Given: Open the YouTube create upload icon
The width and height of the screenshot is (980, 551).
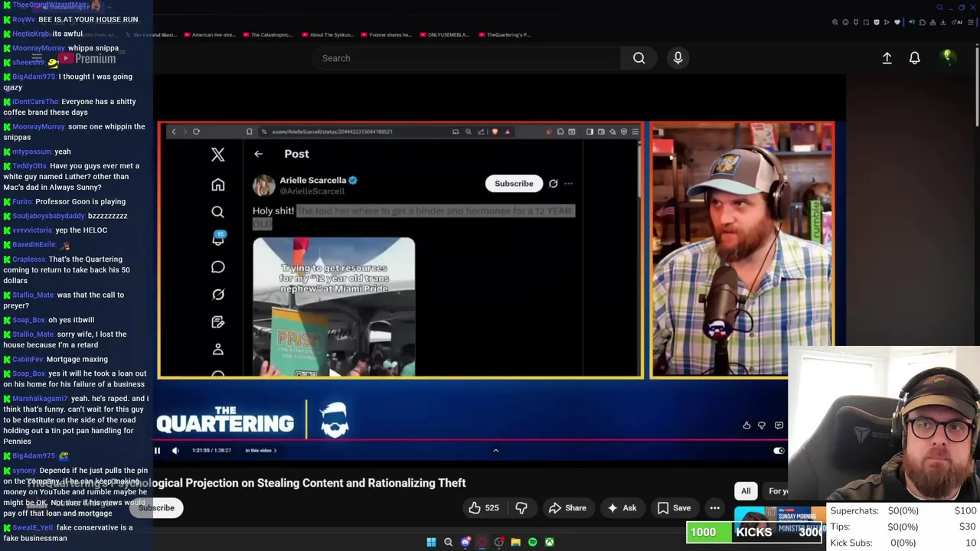Looking at the screenshot, I should click(887, 58).
